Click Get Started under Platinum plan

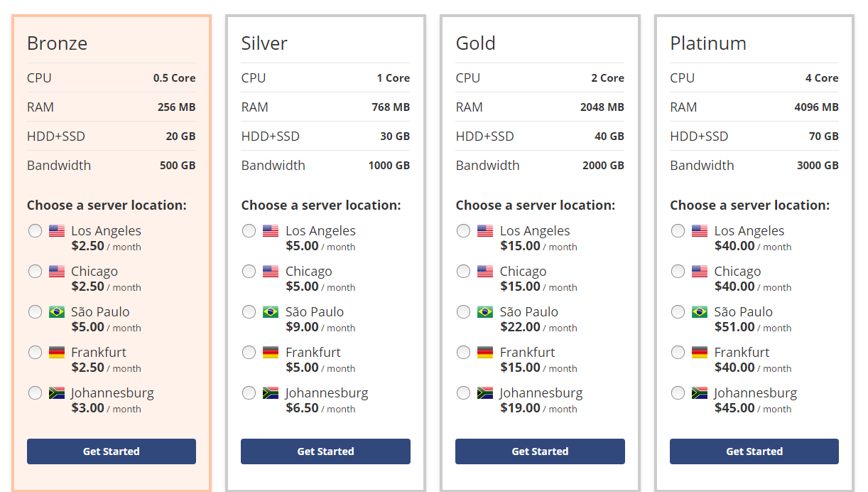(754, 451)
